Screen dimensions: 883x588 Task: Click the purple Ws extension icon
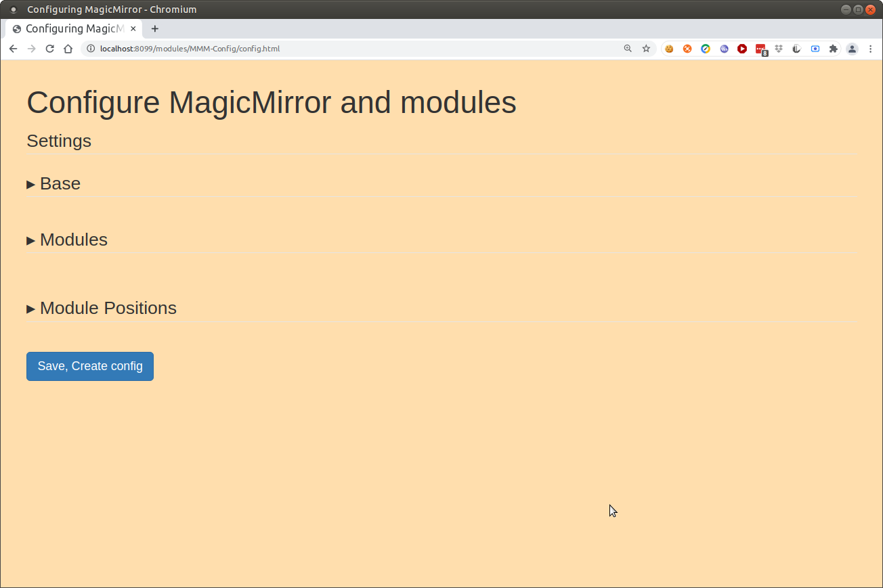pos(724,49)
